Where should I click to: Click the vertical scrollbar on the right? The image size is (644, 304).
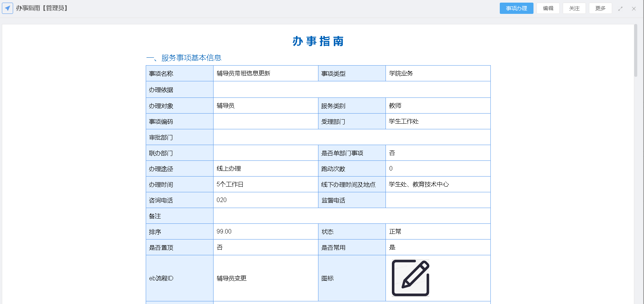click(635, 51)
